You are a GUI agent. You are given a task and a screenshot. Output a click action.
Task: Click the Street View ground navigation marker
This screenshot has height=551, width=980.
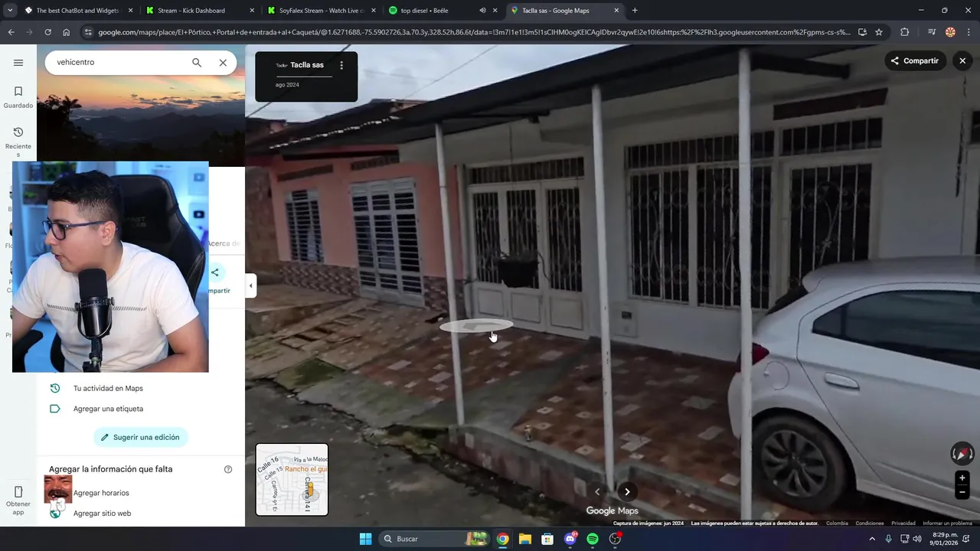(475, 326)
